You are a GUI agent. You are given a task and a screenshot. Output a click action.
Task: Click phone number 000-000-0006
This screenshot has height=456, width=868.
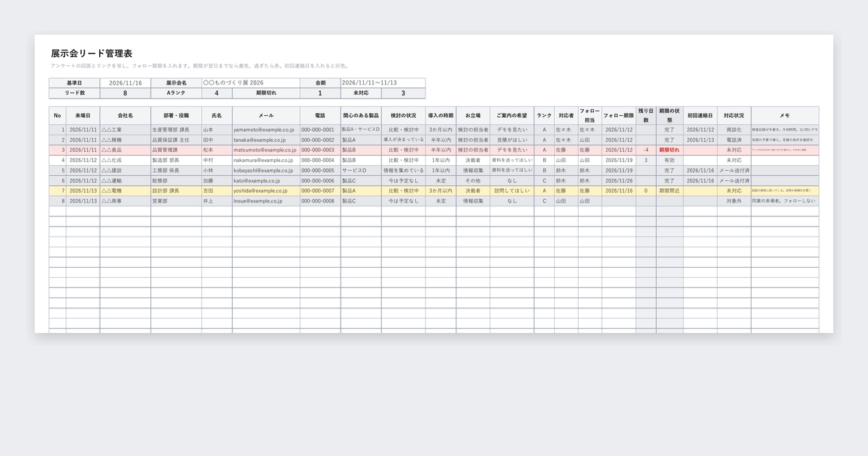point(320,180)
